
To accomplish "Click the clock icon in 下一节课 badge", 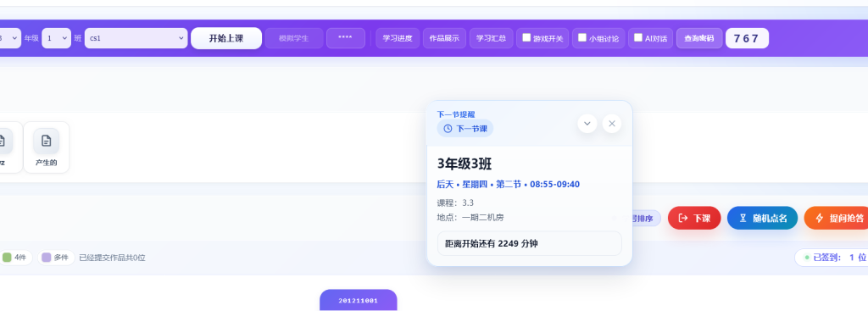I will 448,129.
